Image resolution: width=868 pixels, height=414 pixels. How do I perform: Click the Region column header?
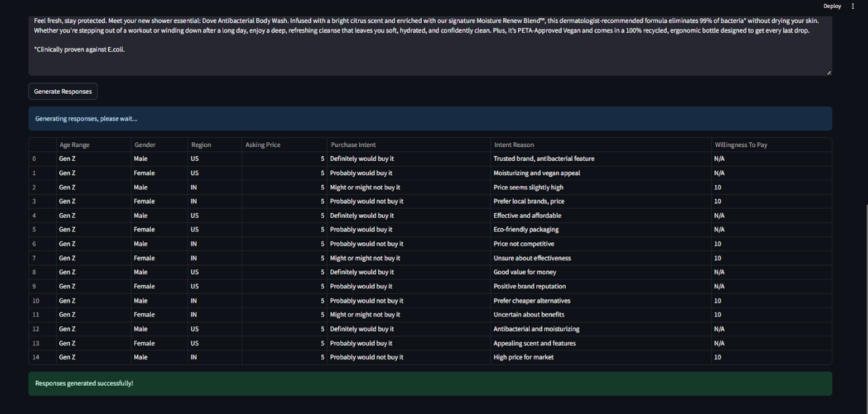pos(215,145)
